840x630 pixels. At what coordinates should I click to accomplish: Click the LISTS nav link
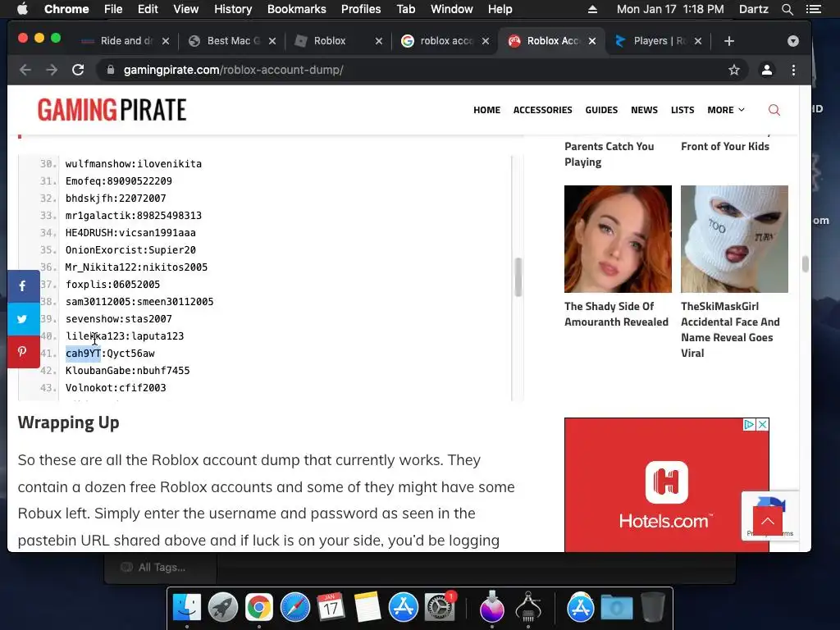tap(682, 110)
